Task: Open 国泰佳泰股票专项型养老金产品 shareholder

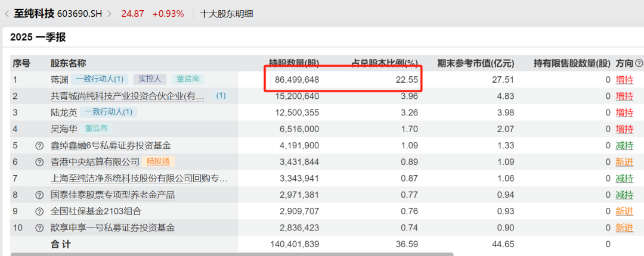Action: pos(113,195)
